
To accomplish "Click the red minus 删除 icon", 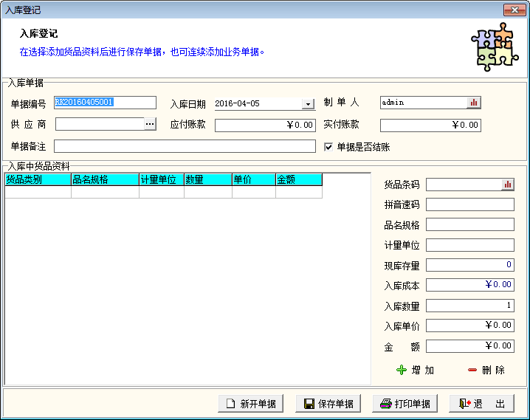I will tap(472, 370).
